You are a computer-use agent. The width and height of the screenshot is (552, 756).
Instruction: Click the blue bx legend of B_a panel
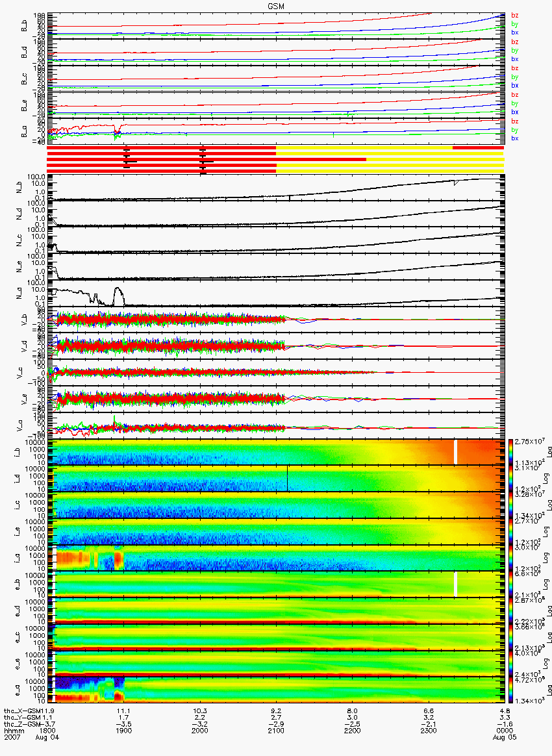515,138
